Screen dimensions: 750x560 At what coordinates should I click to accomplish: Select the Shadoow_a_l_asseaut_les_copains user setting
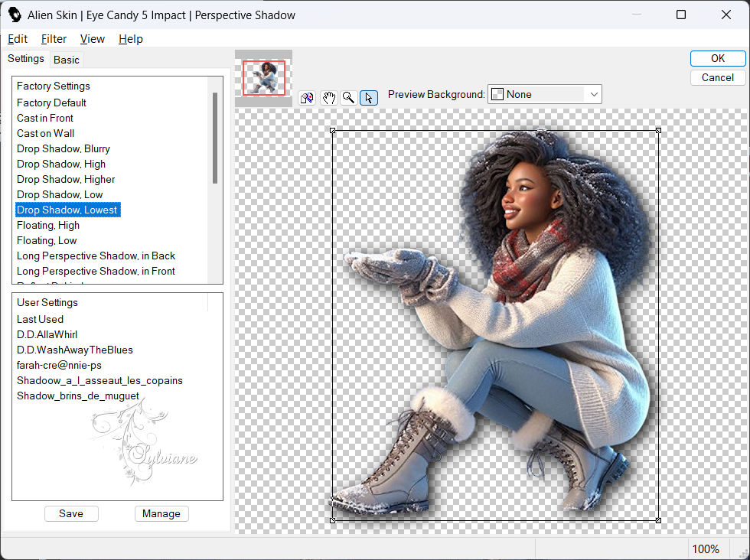coord(99,381)
